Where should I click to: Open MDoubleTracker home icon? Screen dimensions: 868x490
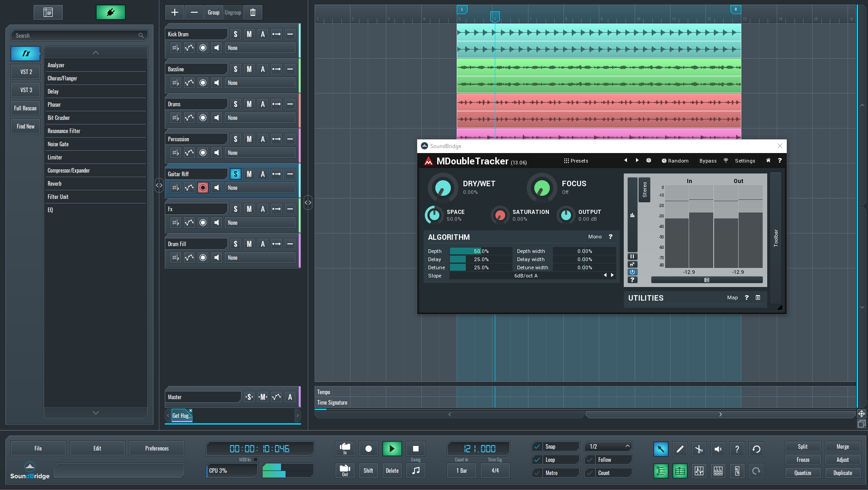coord(768,160)
